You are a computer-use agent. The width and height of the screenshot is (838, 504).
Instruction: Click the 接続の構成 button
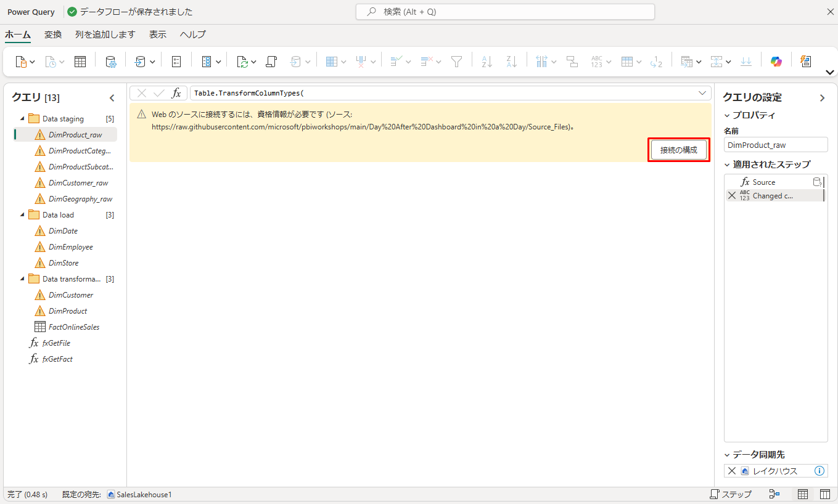[x=678, y=150]
